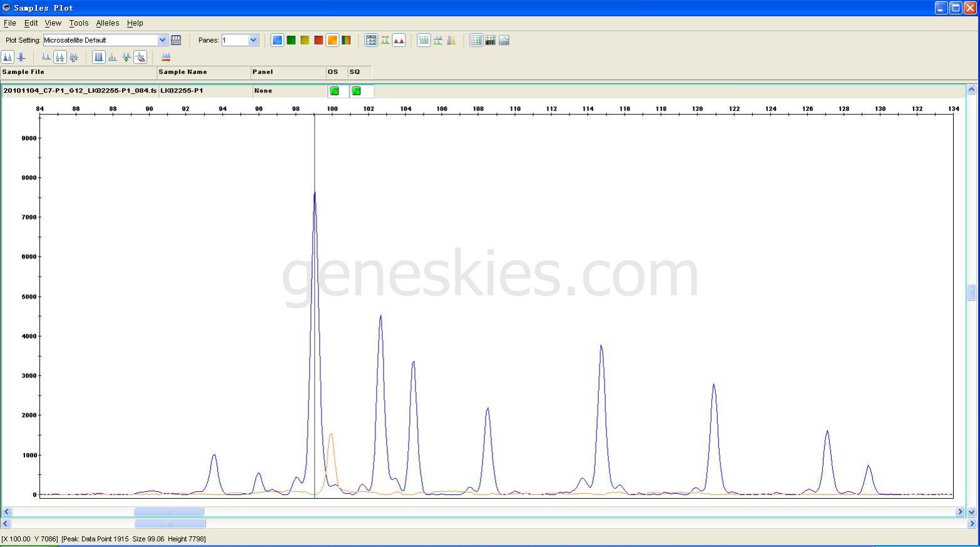Click the green up-arrow peak icon
The image size is (980, 547).
[x=126, y=57]
